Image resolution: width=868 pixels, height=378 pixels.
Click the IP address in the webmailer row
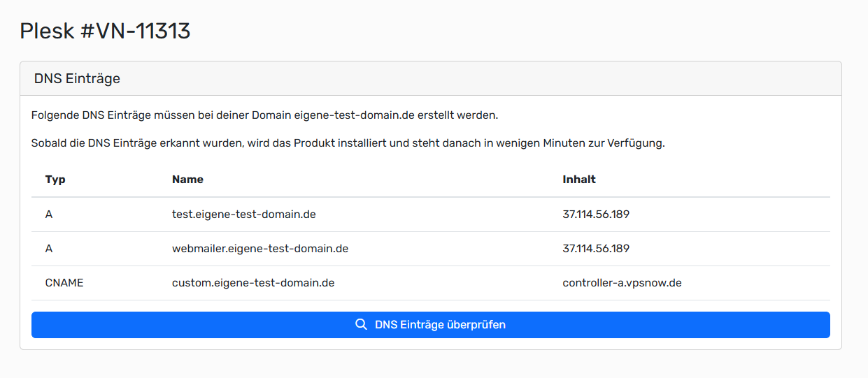click(x=595, y=249)
